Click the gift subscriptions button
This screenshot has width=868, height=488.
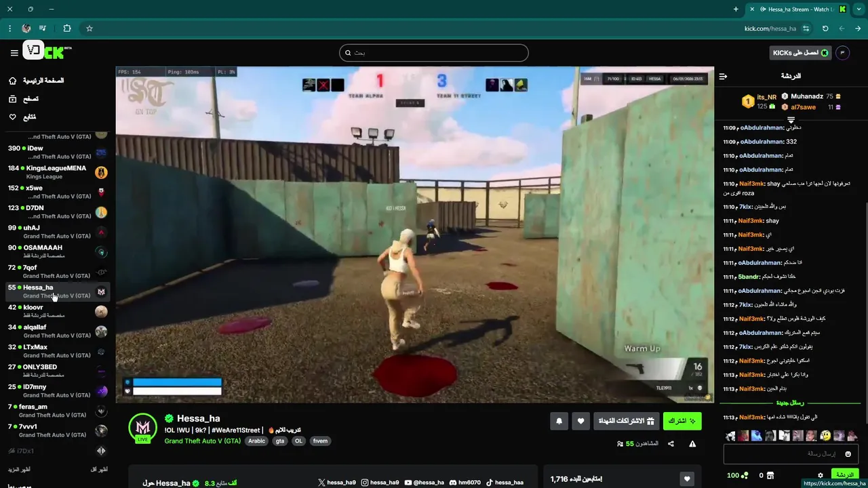click(626, 421)
